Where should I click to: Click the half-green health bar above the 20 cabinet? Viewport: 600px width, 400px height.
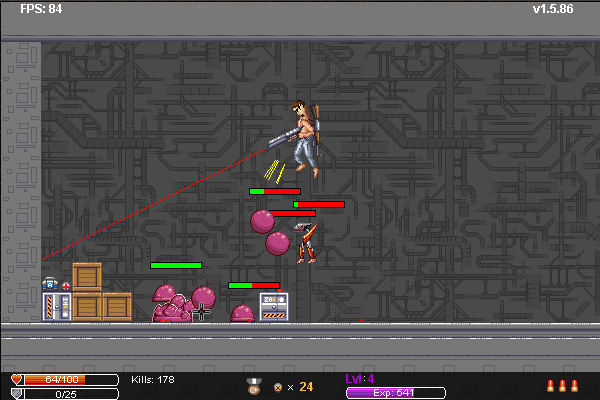point(254,286)
